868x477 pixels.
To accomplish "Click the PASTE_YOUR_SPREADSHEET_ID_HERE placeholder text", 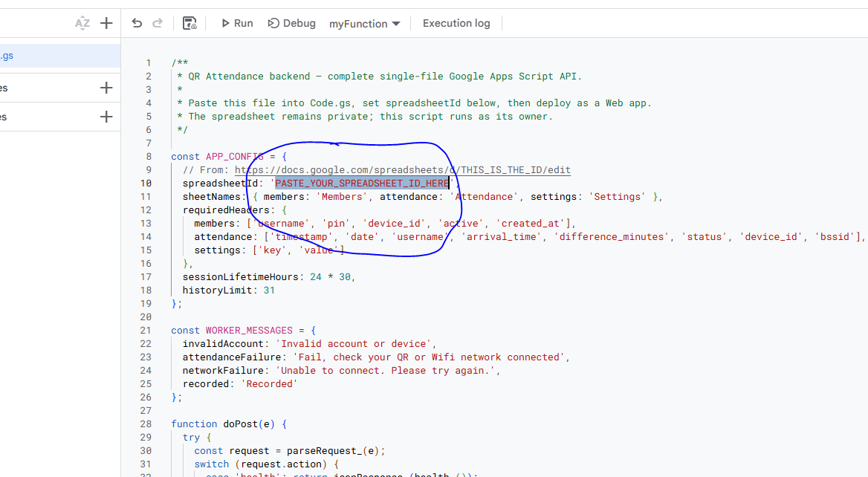I will 362,184.
